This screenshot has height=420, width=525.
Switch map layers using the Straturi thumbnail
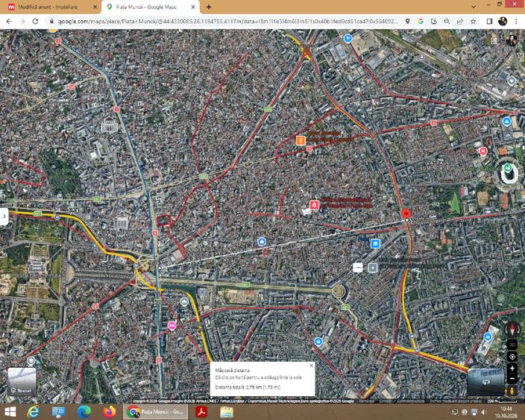point(22,381)
